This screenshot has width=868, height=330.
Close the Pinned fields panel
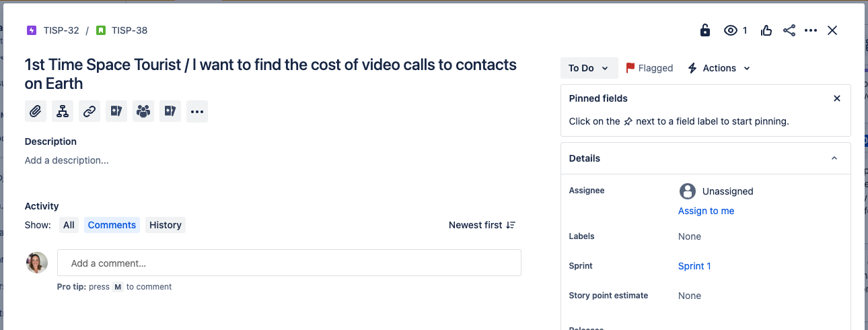point(837,98)
